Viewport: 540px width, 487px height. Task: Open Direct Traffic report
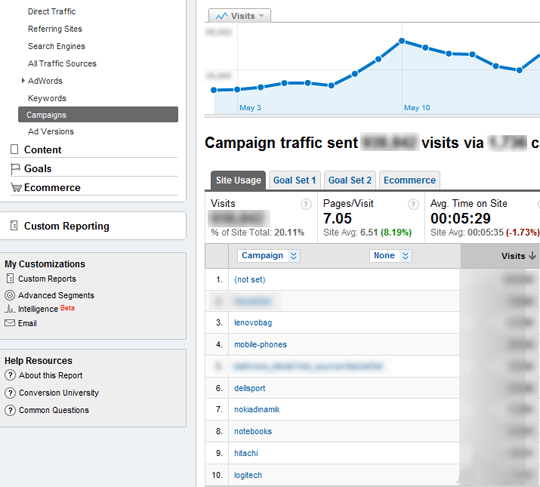coord(52,11)
